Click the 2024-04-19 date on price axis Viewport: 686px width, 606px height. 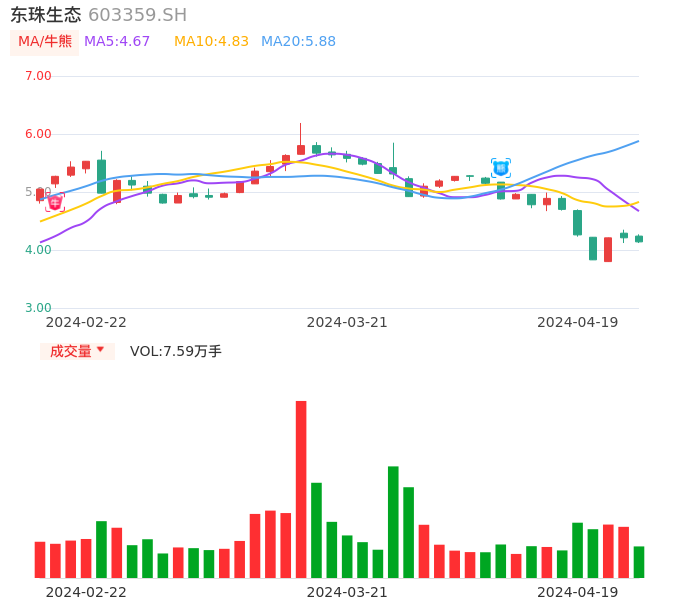pos(578,322)
